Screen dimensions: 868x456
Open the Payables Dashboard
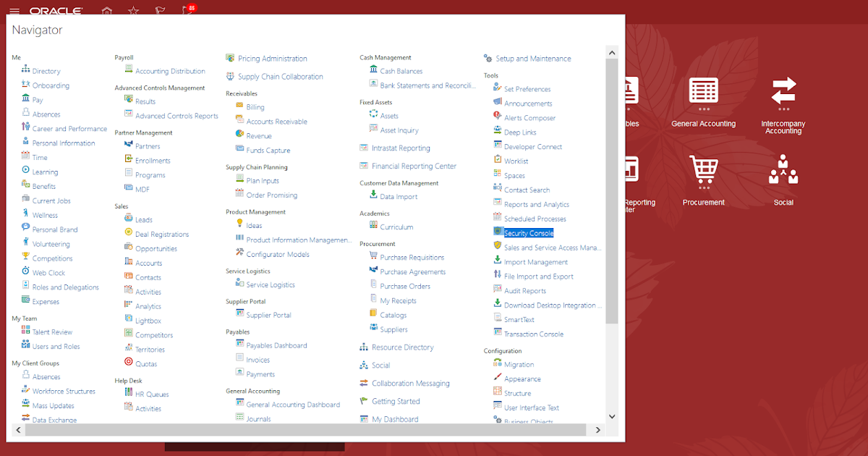point(278,345)
